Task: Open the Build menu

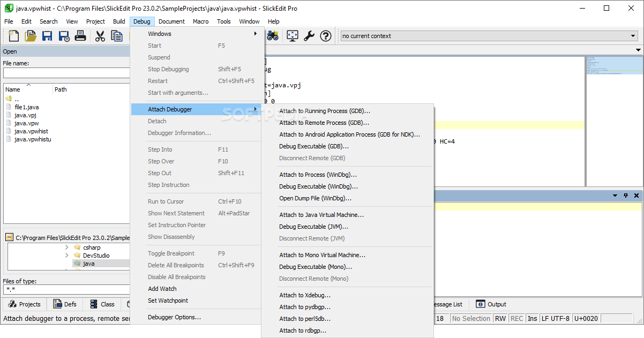Action: 119,21
